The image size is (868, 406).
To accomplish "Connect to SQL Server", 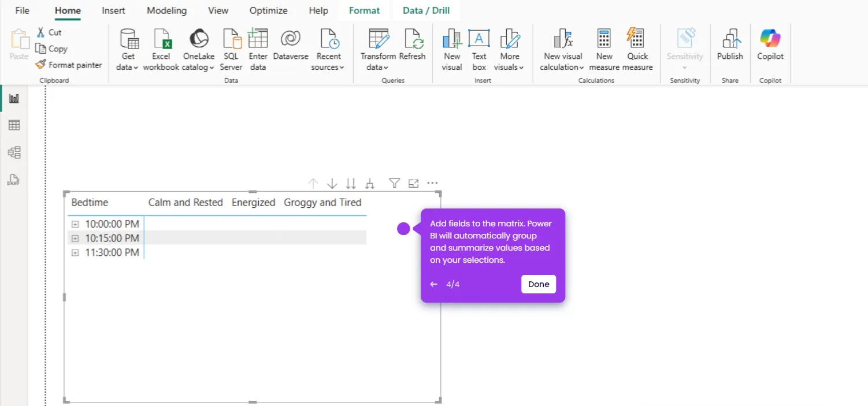I will click(231, 50).
